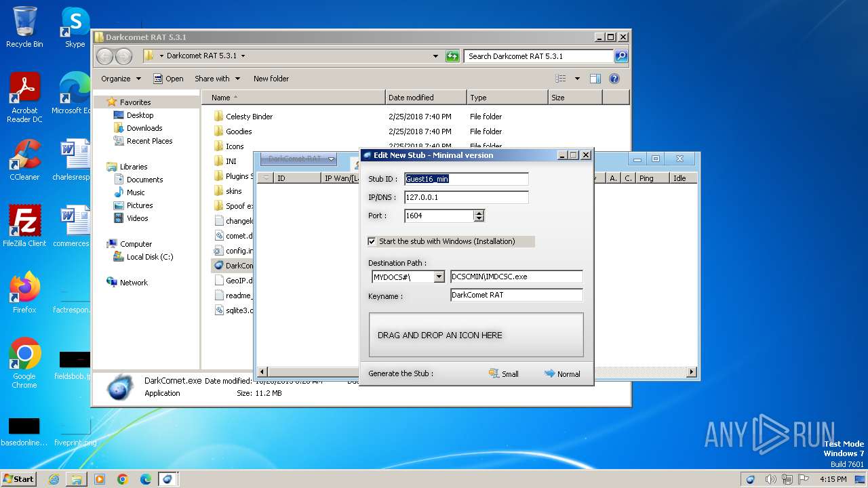Select Local Disk (C:) in navigation pane

point(149,257)
